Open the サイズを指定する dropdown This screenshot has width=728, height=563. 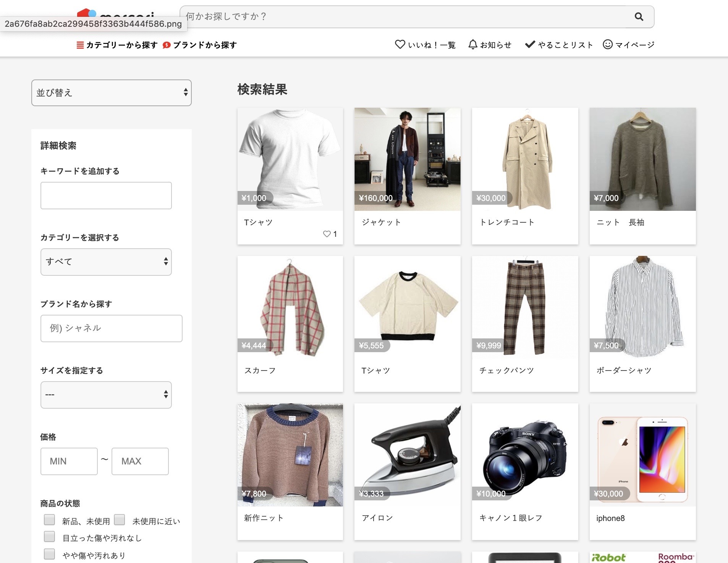106,395
